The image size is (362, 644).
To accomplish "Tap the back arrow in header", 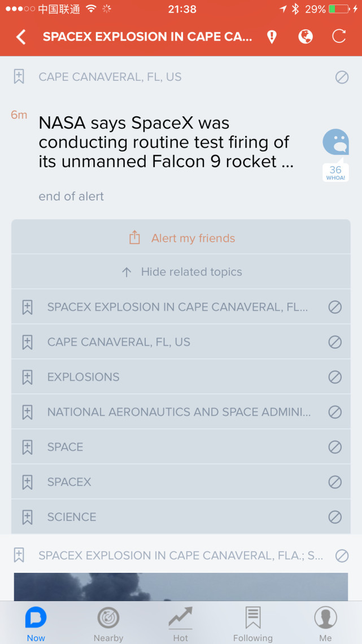I will coord(21,37).
